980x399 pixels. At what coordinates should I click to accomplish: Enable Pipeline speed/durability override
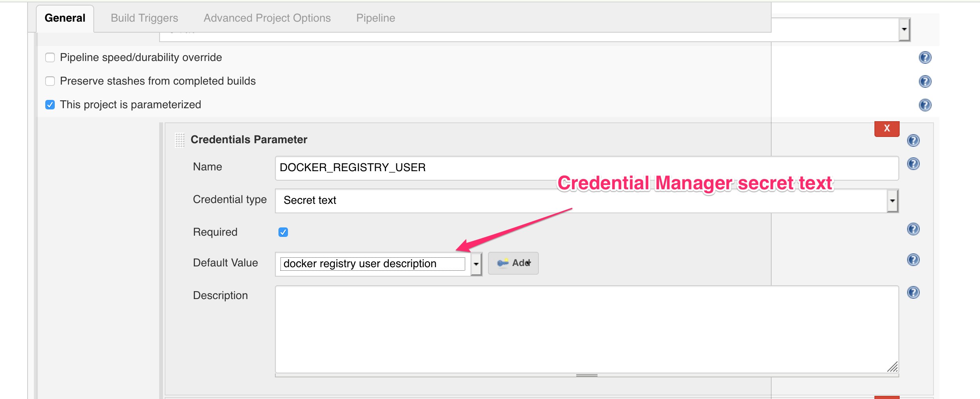pos(50,57)
